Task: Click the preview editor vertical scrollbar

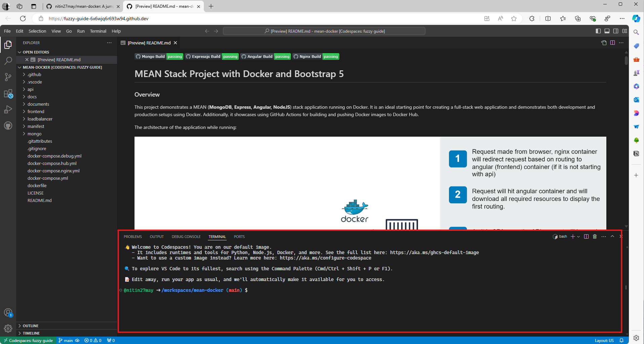Action: tap(626, 61)
